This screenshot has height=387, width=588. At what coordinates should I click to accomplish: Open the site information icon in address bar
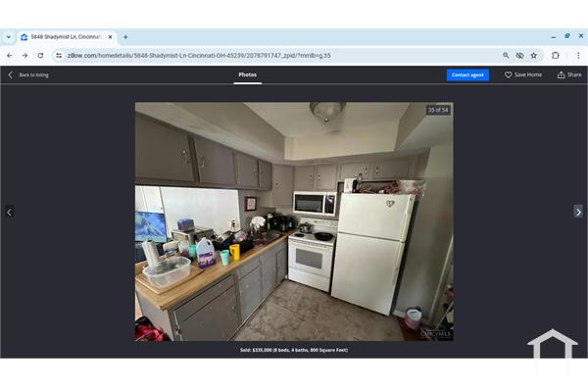pyautogui.click(x=59, y=56)
